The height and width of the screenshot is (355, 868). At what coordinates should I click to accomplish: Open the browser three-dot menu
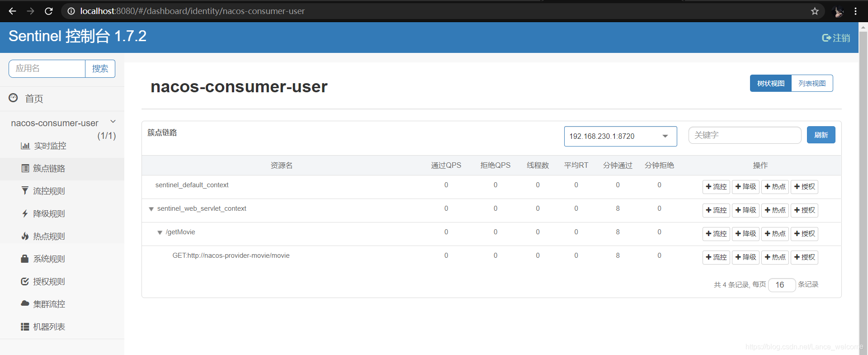[x=855, y=11]
